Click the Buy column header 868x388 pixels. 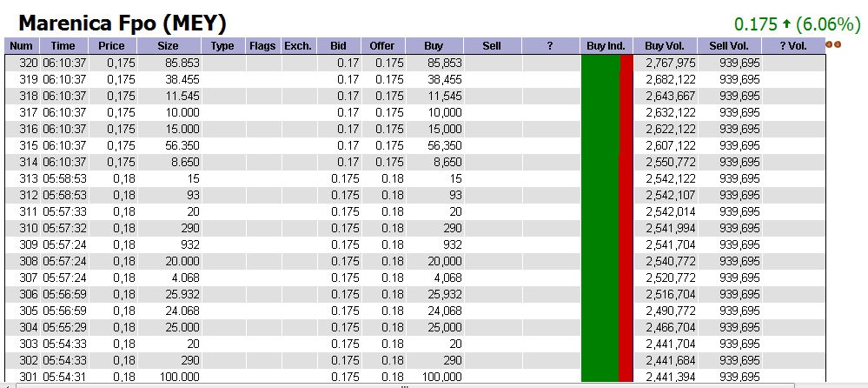pyautogui.click(x=434, y=46)
